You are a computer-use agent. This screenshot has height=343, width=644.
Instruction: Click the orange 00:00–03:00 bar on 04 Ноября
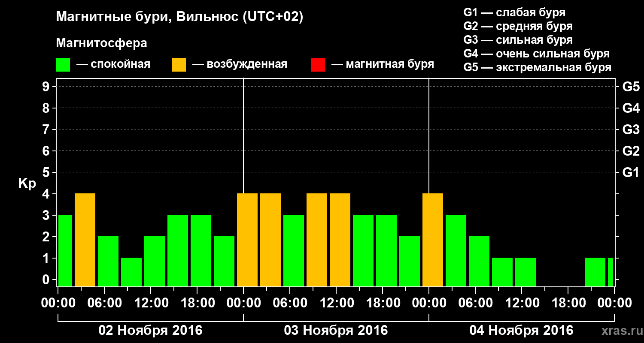pos(433,240)
